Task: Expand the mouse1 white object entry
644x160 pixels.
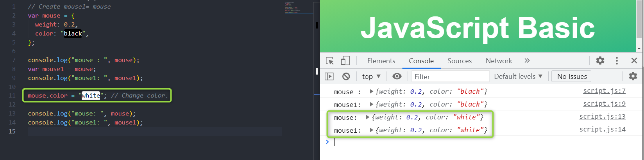Action: pos(372,130)
